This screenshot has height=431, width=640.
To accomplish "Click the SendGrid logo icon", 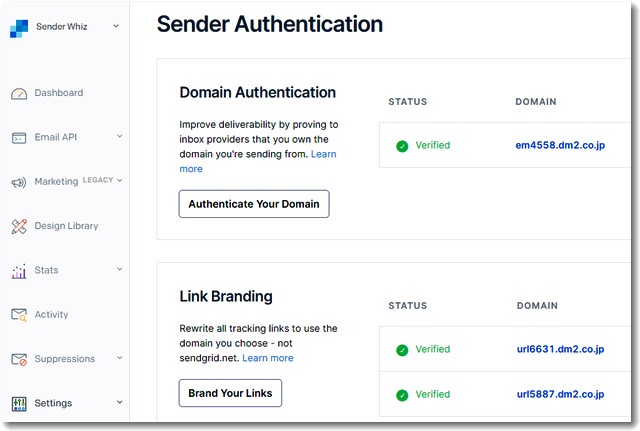I will 19,28.
